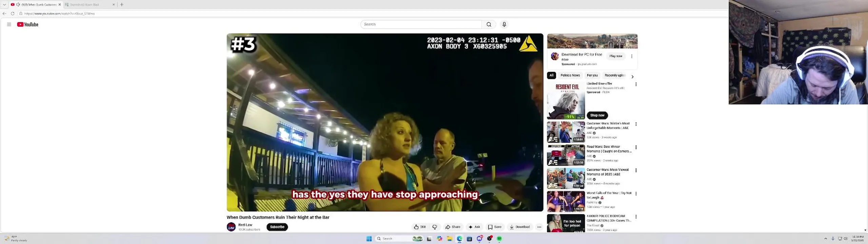Switch to the When Dumb Customers tab
The height and width of the screenshot is (244, 868).
pyautogui.click(x=36, y=4)
